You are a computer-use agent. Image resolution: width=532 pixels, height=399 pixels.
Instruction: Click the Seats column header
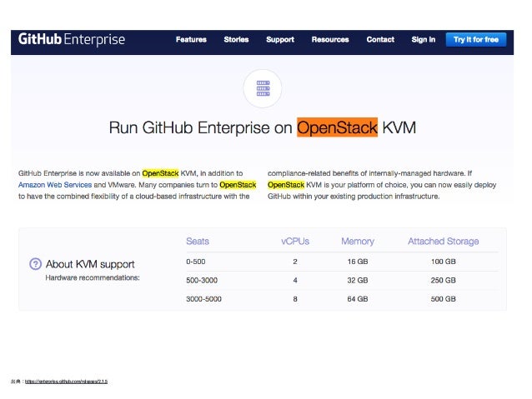(198, 242)
